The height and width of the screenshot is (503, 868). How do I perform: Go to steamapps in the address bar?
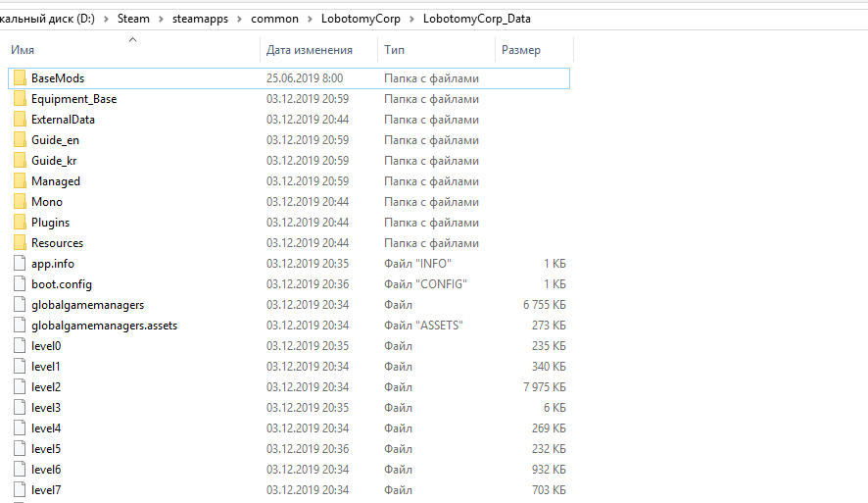pyautogui.click(x=200, y=19)
